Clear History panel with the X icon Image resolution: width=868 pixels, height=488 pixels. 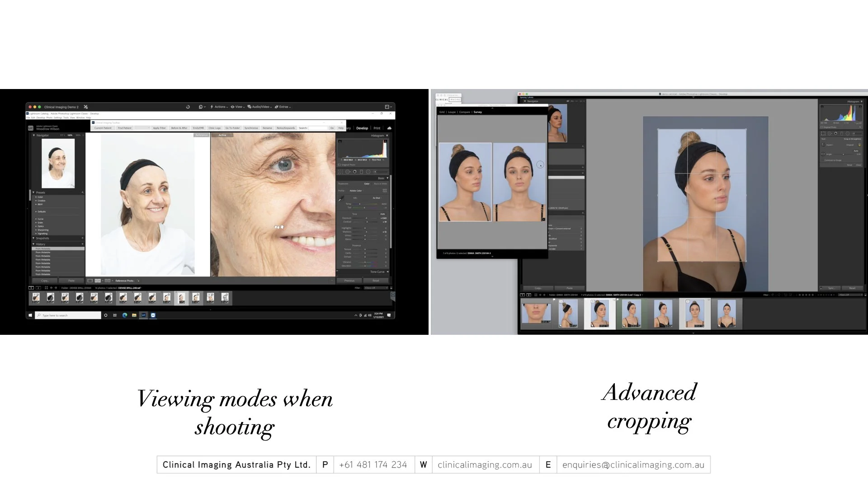coord(82,244)
